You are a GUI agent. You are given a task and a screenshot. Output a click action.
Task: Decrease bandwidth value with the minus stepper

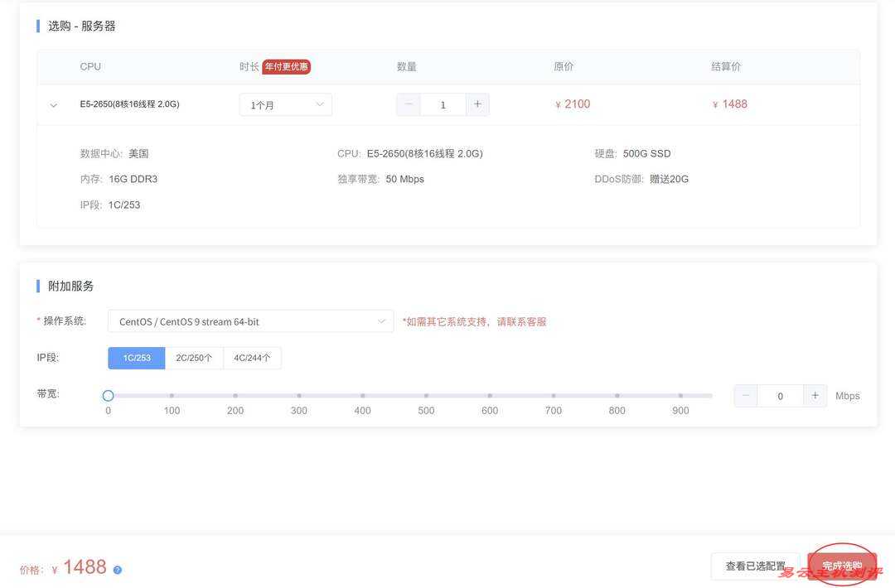(x=744, y=396)
